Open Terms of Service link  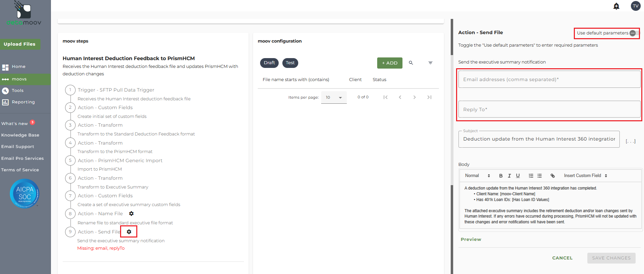20,170
